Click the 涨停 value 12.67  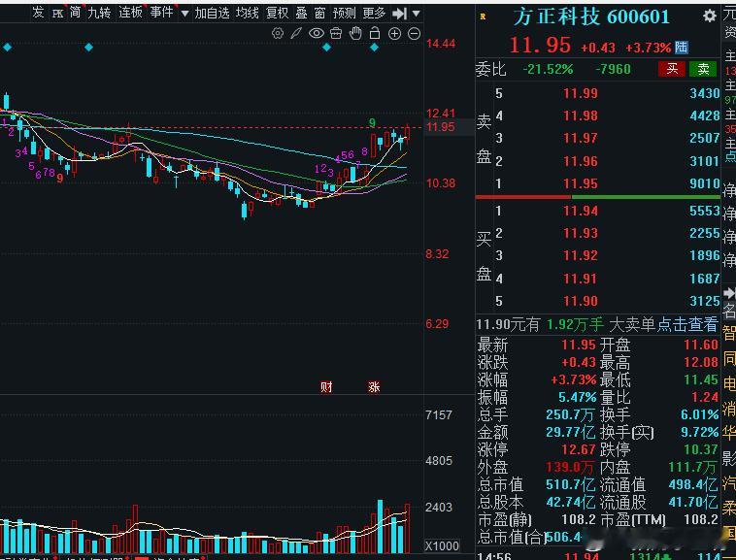click(579, 449)
